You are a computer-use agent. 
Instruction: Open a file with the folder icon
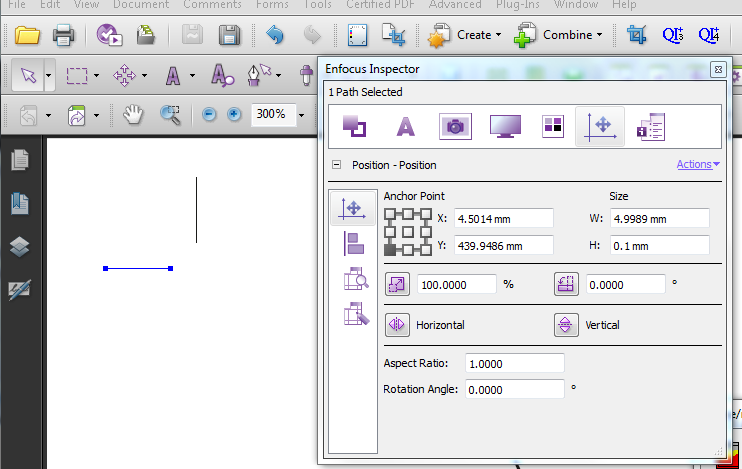point(27,35)
